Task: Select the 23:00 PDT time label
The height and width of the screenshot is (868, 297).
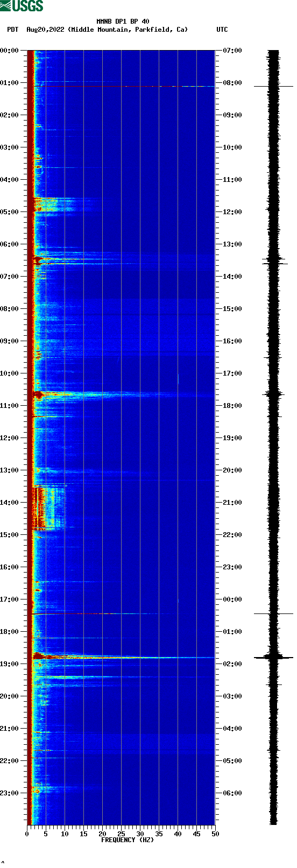Action: tap(9, 793)
